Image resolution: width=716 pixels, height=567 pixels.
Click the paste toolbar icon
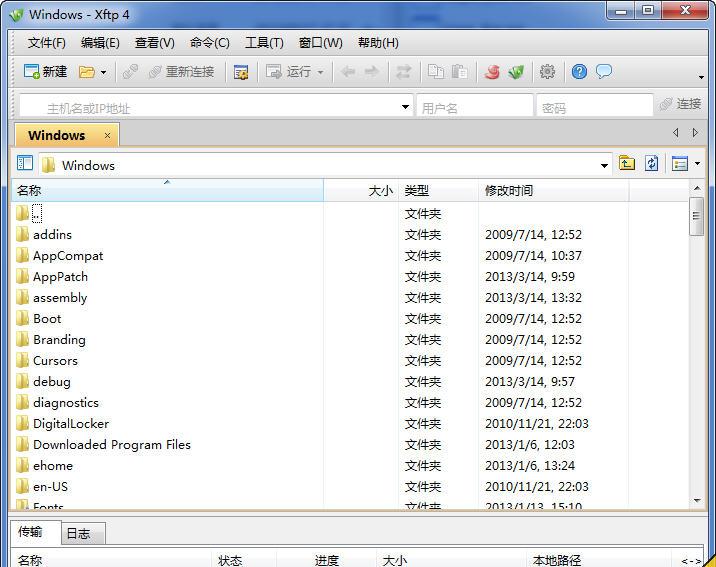point(459,72)
